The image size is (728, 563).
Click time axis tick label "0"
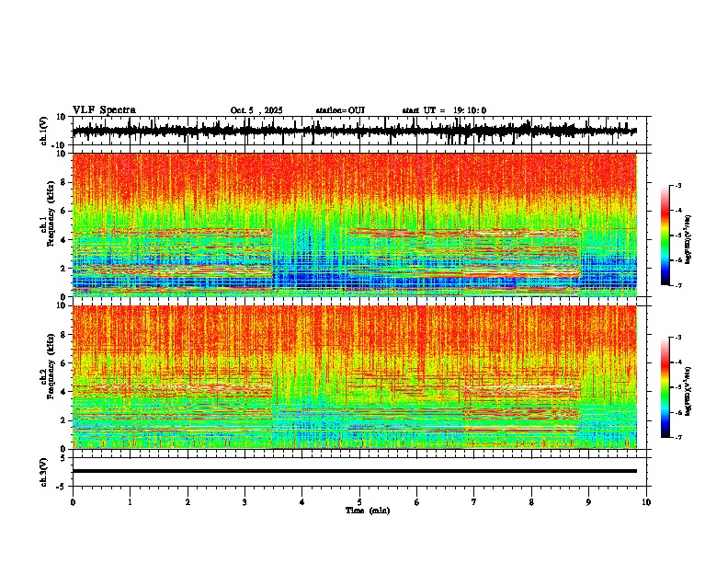[73, 502]
